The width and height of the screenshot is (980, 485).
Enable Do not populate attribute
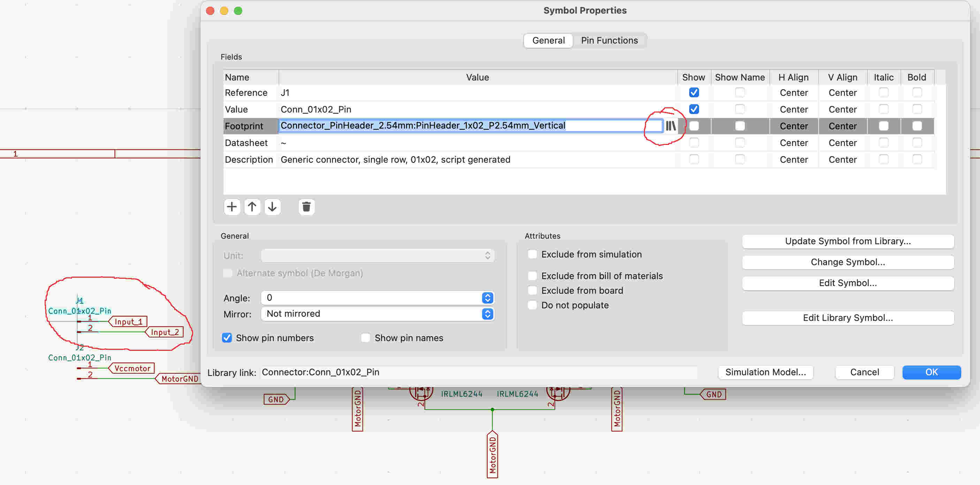click(x=532, y=305)
